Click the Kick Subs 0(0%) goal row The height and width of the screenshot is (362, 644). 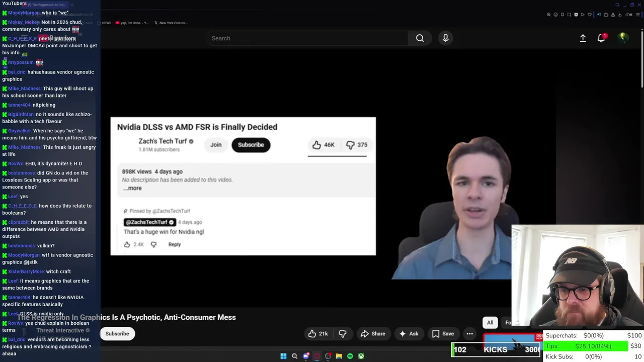[593, 356]
